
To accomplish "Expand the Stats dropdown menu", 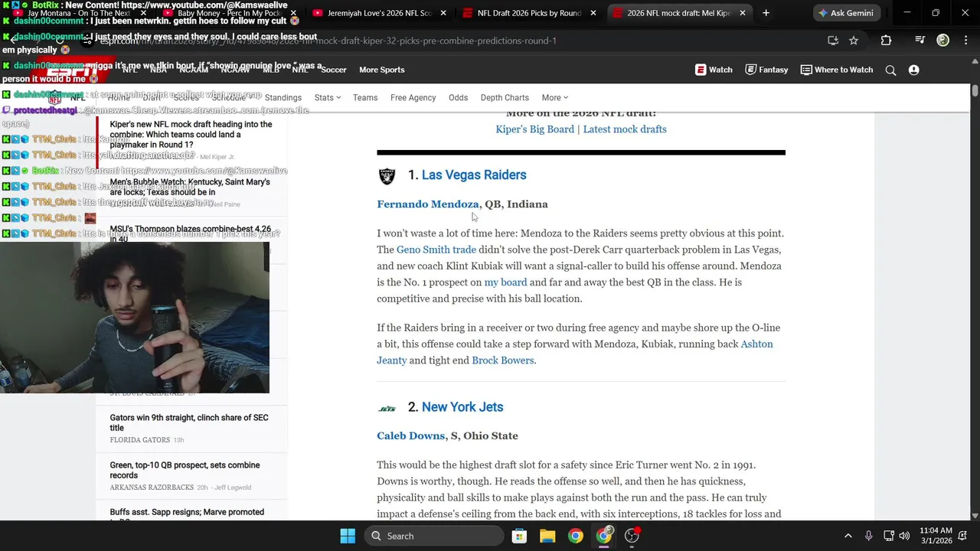I will click(327, 97).
